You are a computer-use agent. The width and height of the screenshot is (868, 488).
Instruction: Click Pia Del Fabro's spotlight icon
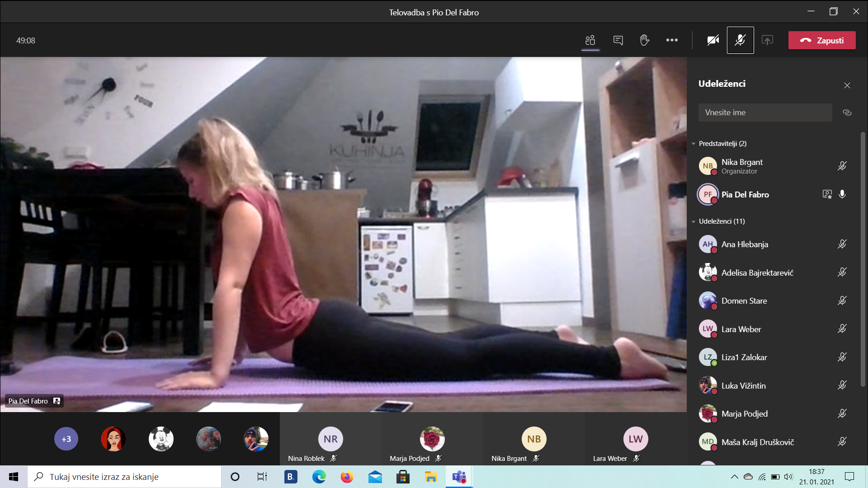click(x=827, y=194)
